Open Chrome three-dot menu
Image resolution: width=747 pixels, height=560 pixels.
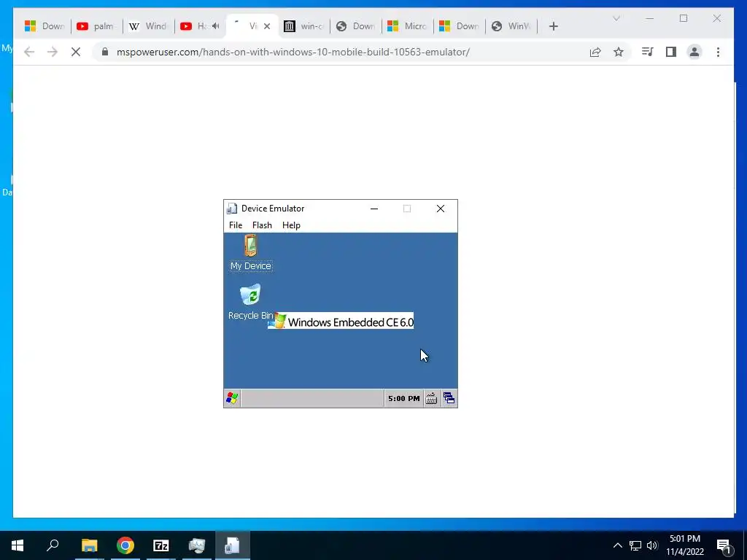(x=718, y=52)
